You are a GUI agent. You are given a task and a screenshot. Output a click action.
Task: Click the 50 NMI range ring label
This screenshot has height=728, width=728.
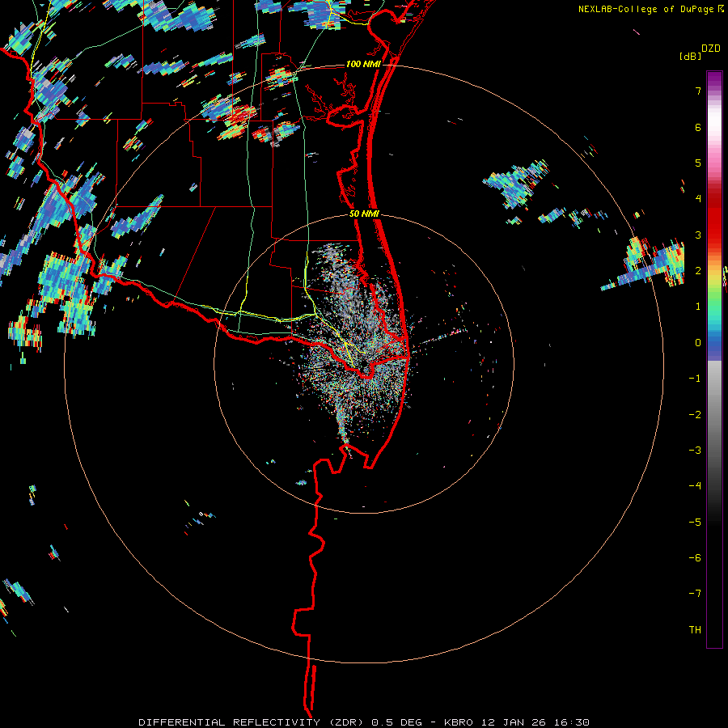point(364,214)
